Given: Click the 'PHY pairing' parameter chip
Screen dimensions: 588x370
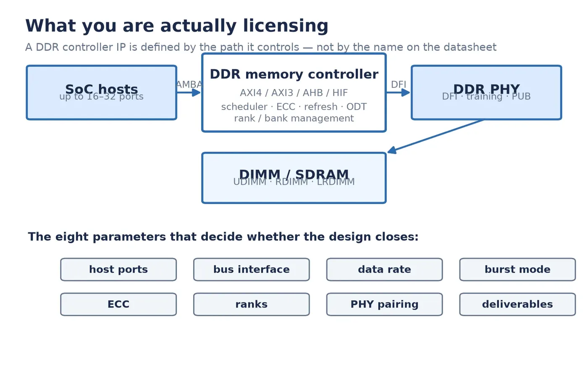Looking at the screenshot, I should [x=385, y=304].
